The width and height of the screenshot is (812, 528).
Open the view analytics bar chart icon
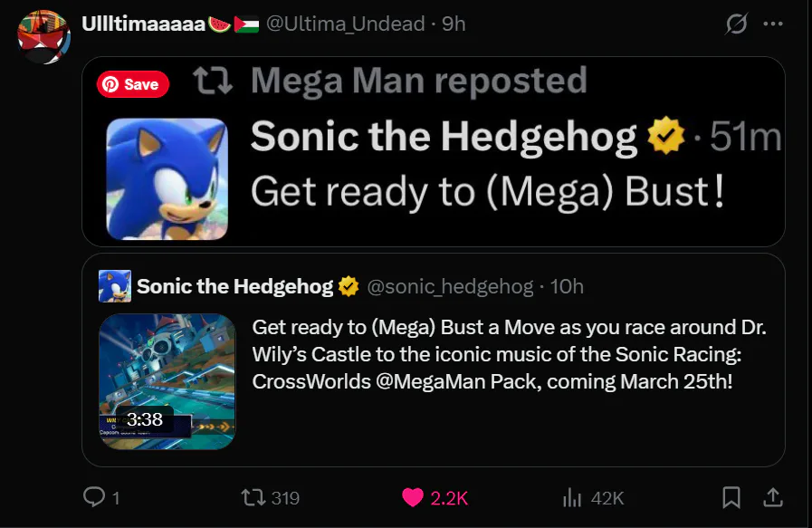pyautogui.click(x=572, y=497)
